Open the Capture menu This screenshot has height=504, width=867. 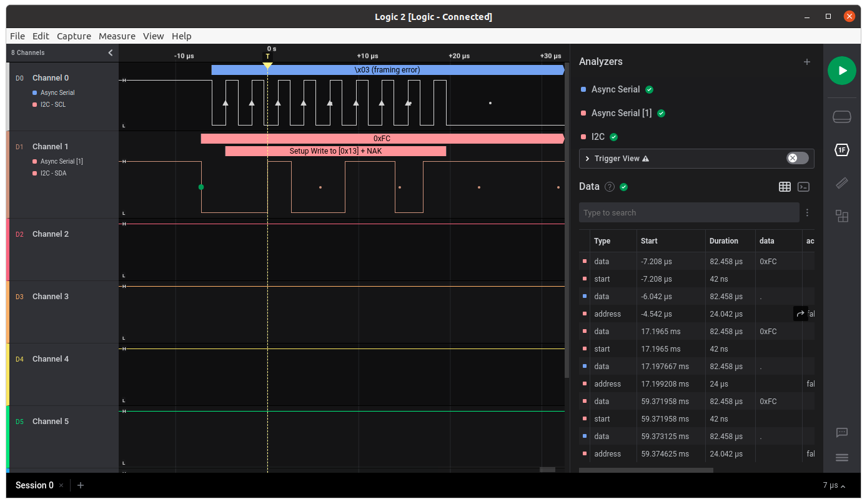tap(74, 36)
